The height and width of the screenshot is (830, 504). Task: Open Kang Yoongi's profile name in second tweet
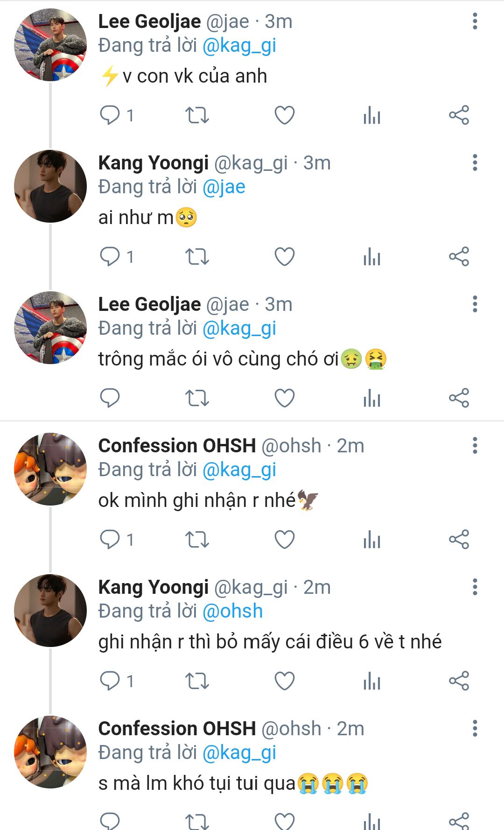coord(153,163)
